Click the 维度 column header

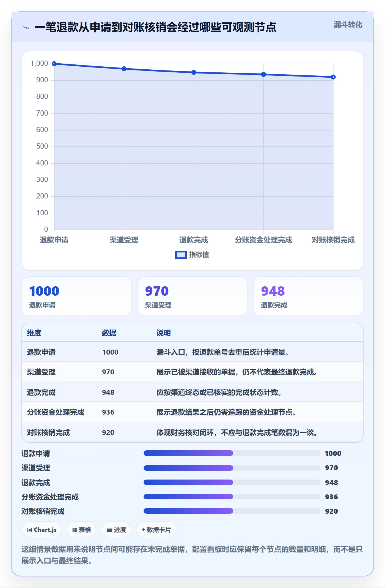(x=34, y=333)
